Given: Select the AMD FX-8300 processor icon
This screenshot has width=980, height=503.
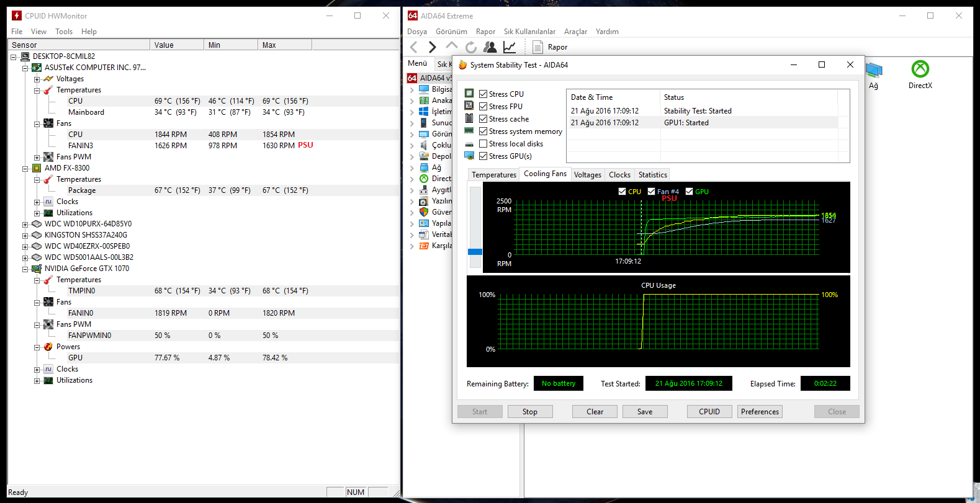Looking at the screenshot, I should 37,168.
